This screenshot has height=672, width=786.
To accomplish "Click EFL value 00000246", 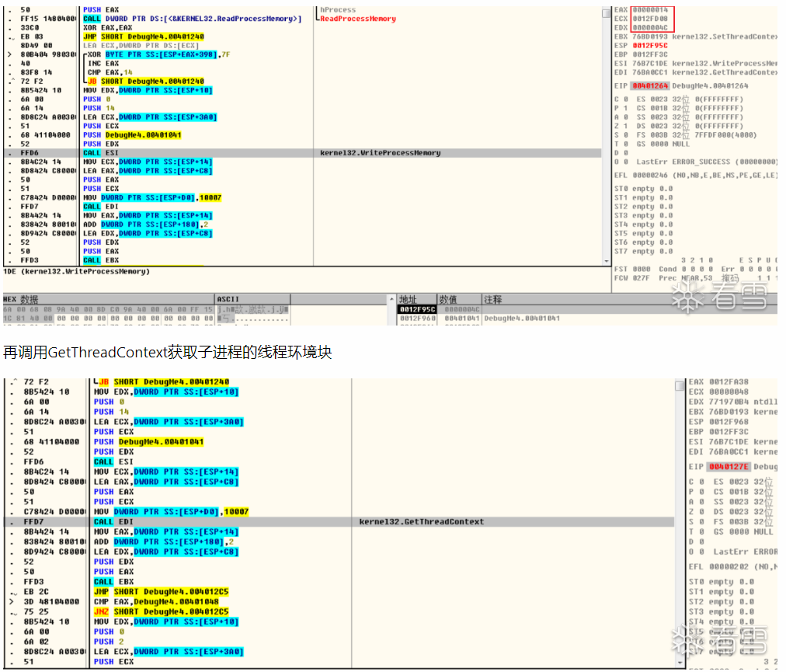I will point(650,175).
